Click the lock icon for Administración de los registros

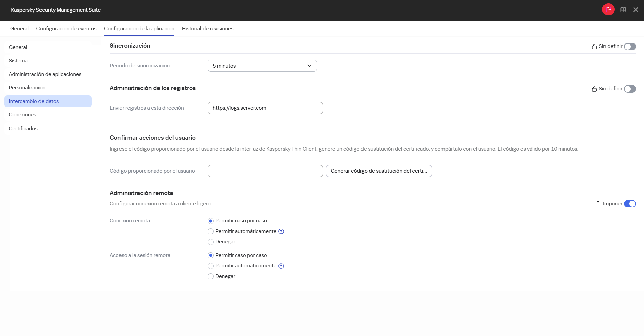tap(594, 89)
